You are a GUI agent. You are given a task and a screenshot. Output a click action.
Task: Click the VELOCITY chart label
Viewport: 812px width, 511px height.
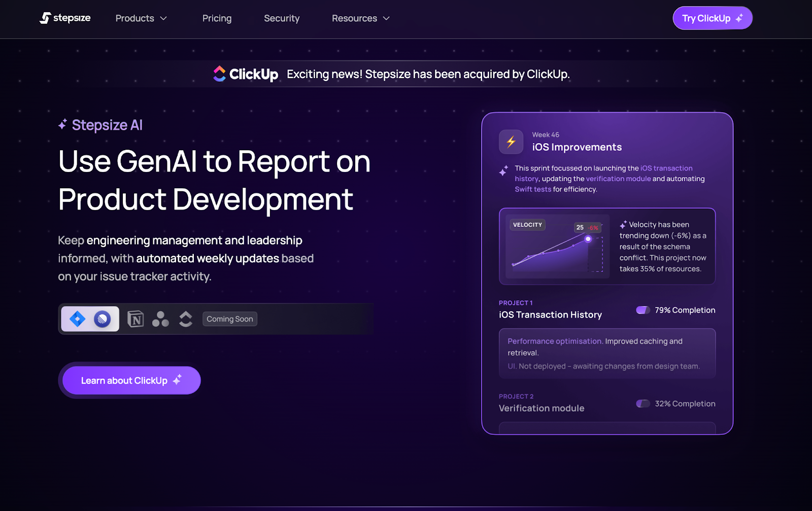coord(527,225)
